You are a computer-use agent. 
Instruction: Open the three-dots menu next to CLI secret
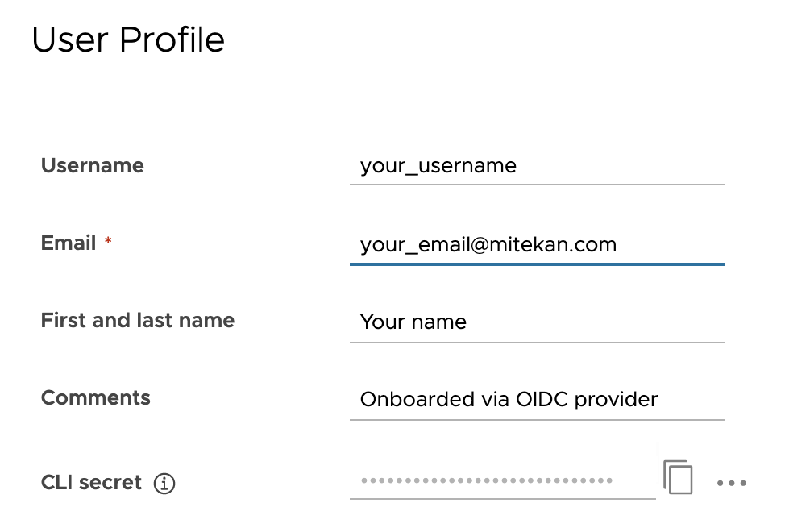click(x=732, y=483)
